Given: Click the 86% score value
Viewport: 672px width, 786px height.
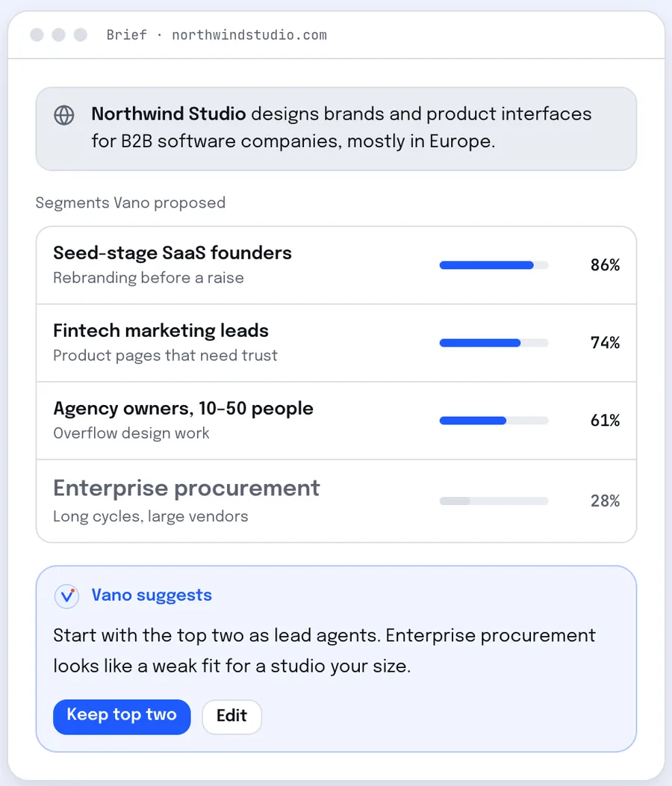Looking at the screenshot, I should point(605,265).
